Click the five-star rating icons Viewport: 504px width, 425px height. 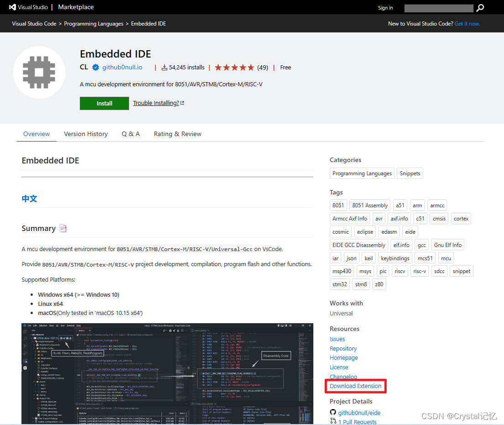tap(234, 68)
